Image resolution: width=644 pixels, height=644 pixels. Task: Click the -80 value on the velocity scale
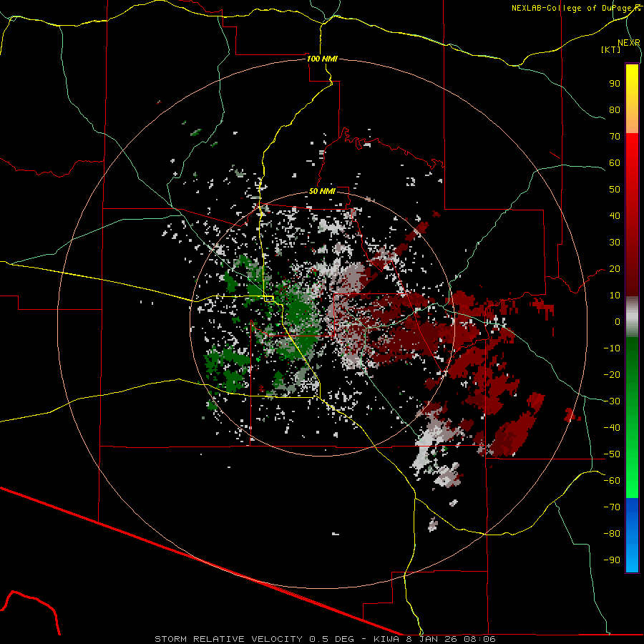(x=612, y=534)
